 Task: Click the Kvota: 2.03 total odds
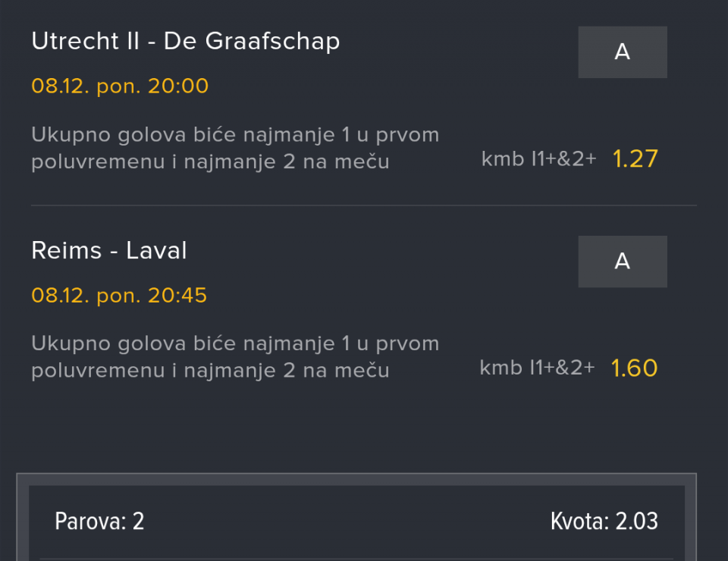(604, 522)
